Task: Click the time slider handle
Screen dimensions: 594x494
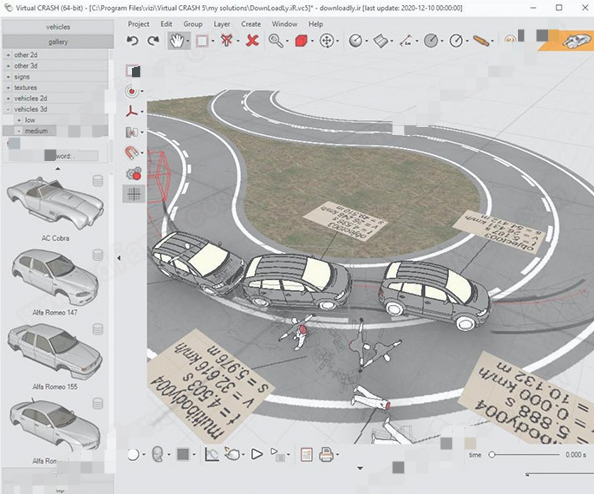Action: 491,454
